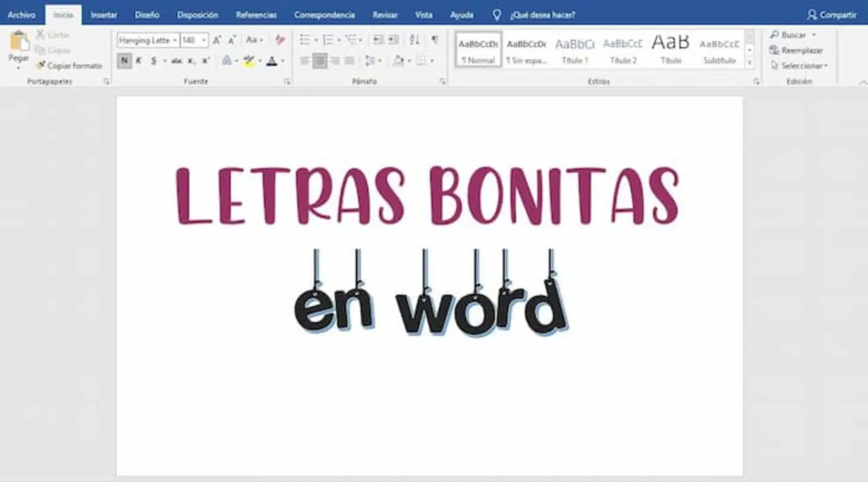
Task: Open the change case Aa dropdown
Action: point(255,40)
